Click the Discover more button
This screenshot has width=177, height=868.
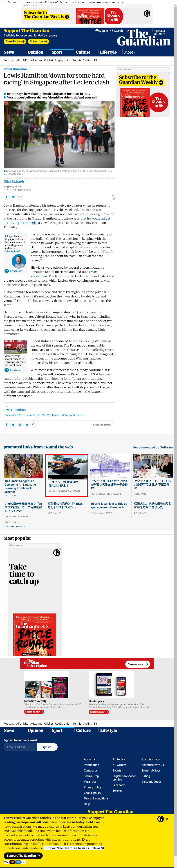click(x=138, y=664)
